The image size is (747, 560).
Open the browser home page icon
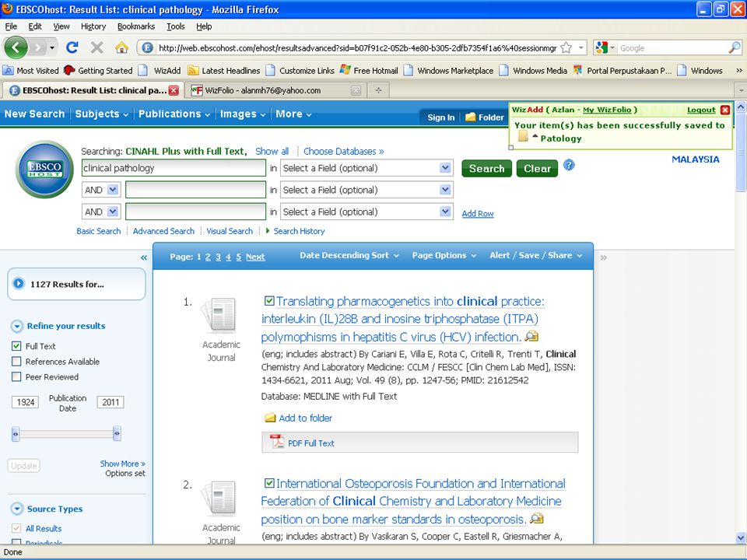coord(121,47)
